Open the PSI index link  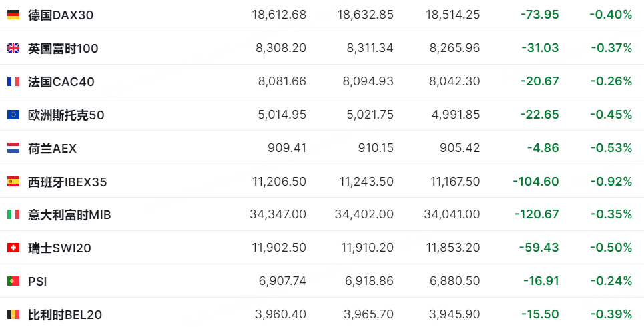click(x=37, y=281)
